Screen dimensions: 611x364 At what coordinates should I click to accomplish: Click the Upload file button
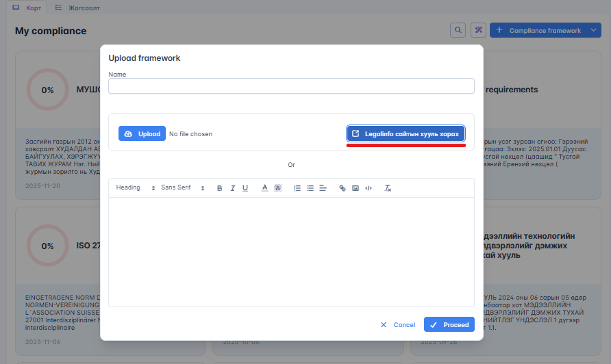[142, 133]
